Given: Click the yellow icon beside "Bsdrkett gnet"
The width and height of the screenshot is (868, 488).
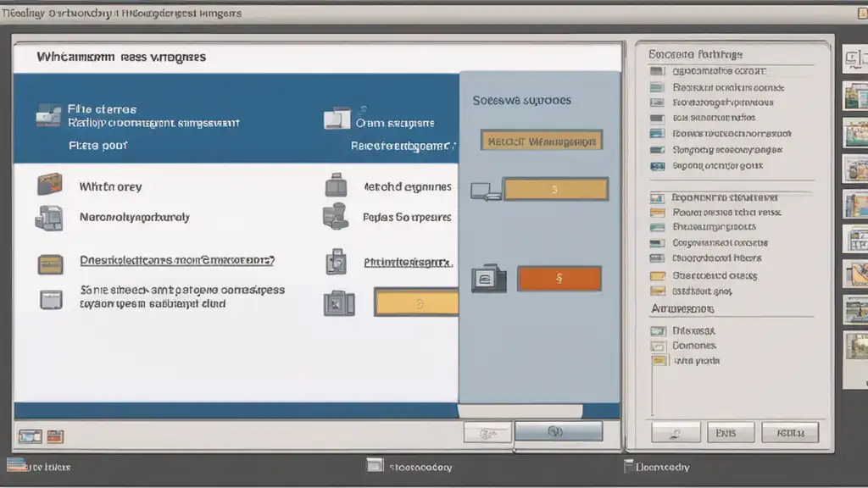Looking at the screenshot, I should [658, 291].
